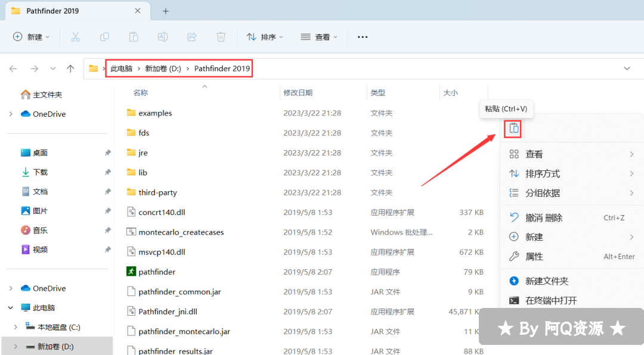Expand the 新加卷 (D:) tree node
Viewport: 644px width, 355px height.
(16, 347)
